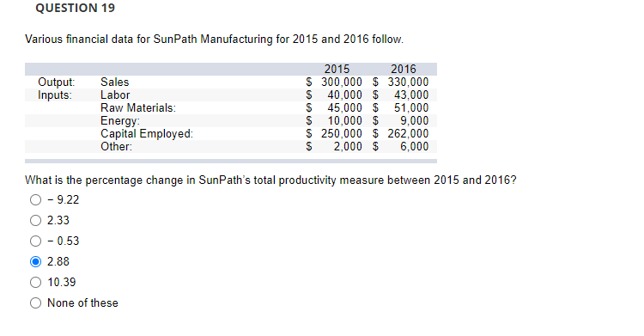The width and height of the screenshot is (644, 336).
Task: Click the SunPath Manufacturing intro sentence
Action: tap(215, 39)
